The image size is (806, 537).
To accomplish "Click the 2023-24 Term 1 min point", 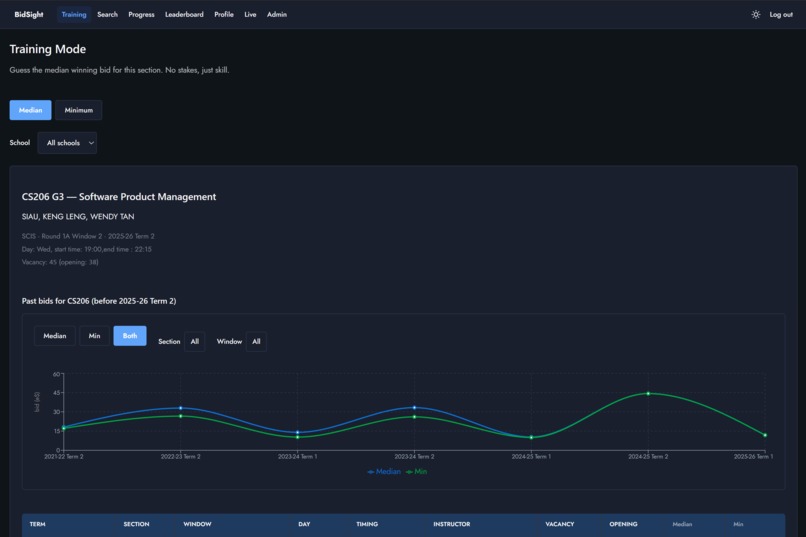I will coord(298,437).
